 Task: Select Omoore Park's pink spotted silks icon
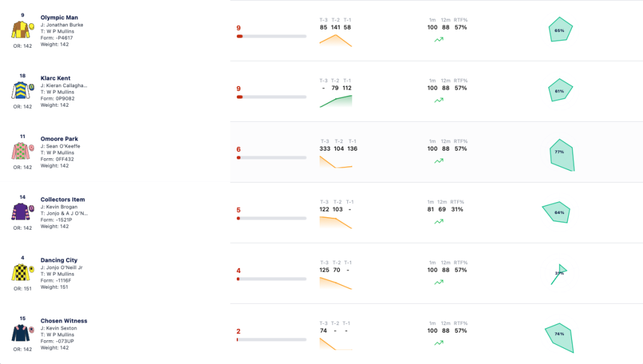coord(23,151)
